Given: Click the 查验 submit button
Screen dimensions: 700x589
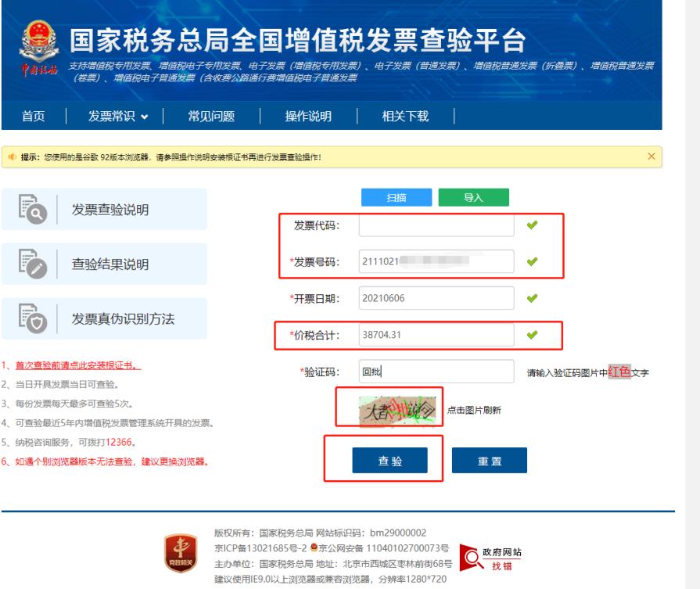Looking at the screenshot, I should [x=389, y=461].
